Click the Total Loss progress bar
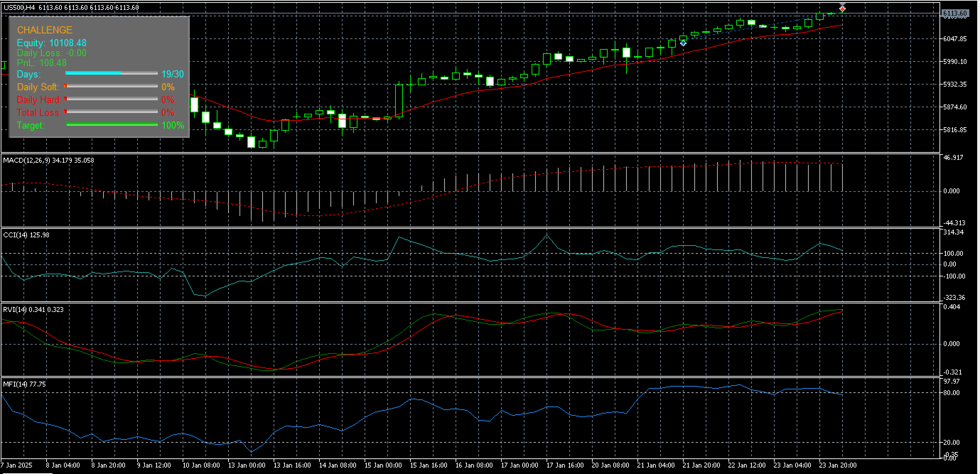 click(x=112, y=112)
